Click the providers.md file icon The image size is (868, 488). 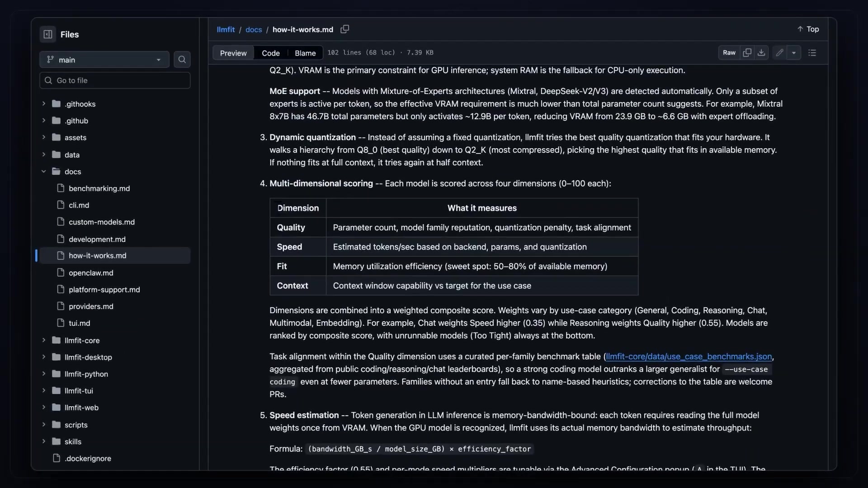pyautogui.click(x=61, y=306)
